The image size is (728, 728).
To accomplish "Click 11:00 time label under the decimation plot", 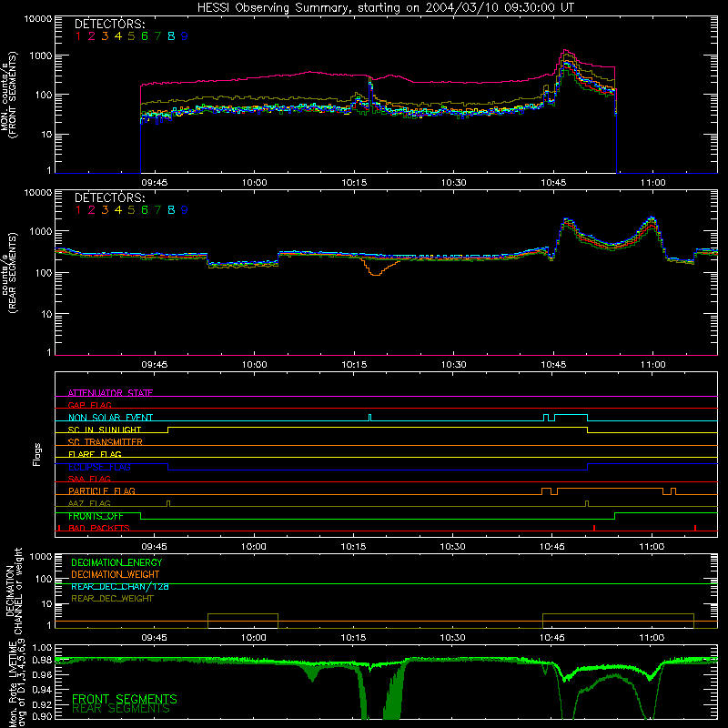I will [x=652, y=638].
